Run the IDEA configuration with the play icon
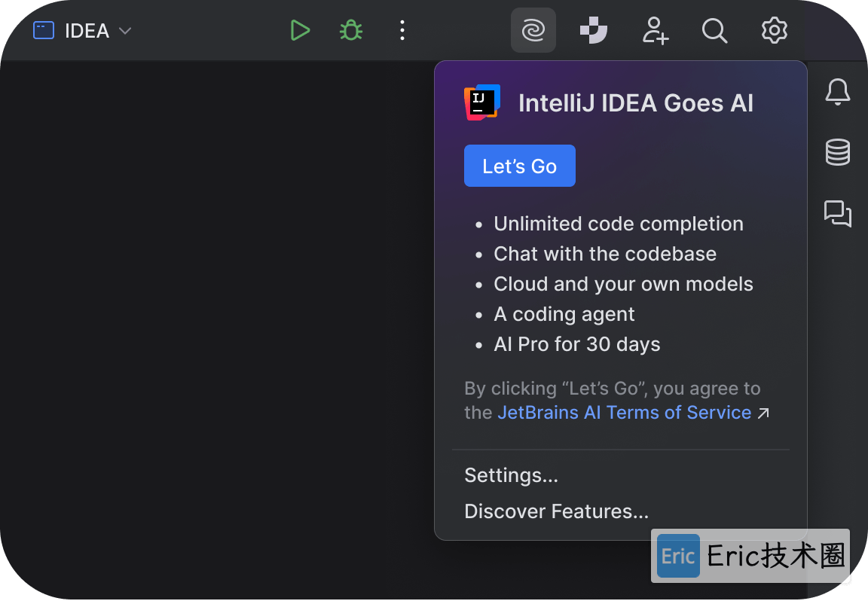868x601 pixels. pyautogui.click(x=300, y=30)
